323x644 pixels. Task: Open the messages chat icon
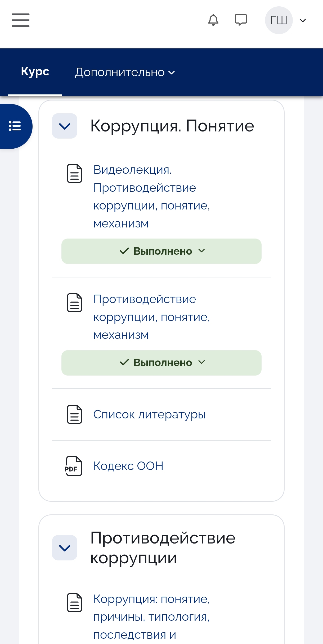[241, 20]
